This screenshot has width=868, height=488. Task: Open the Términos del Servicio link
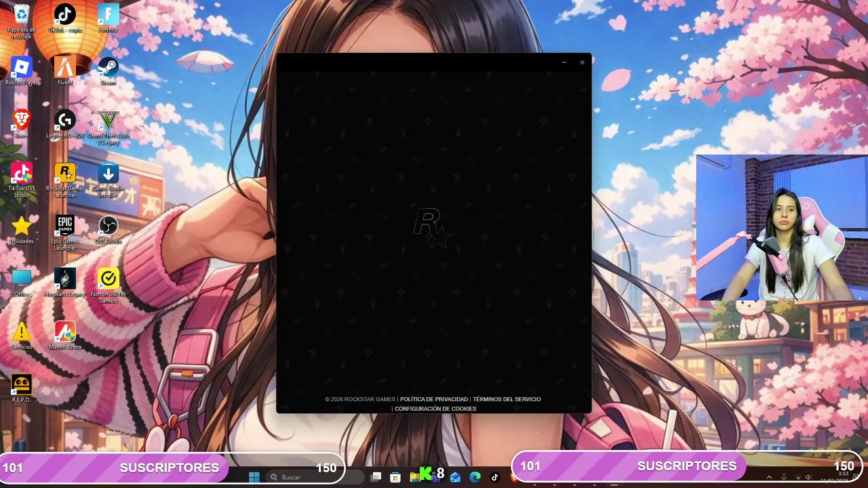tap(507, 399)
